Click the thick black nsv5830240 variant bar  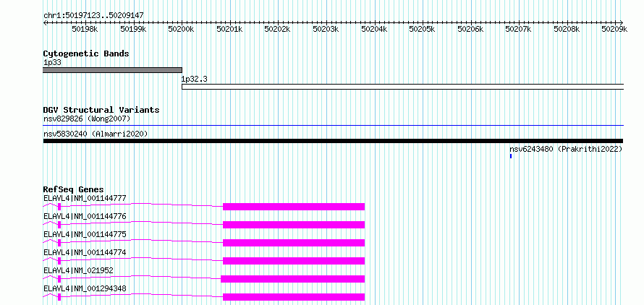click(x=333, y=141)
